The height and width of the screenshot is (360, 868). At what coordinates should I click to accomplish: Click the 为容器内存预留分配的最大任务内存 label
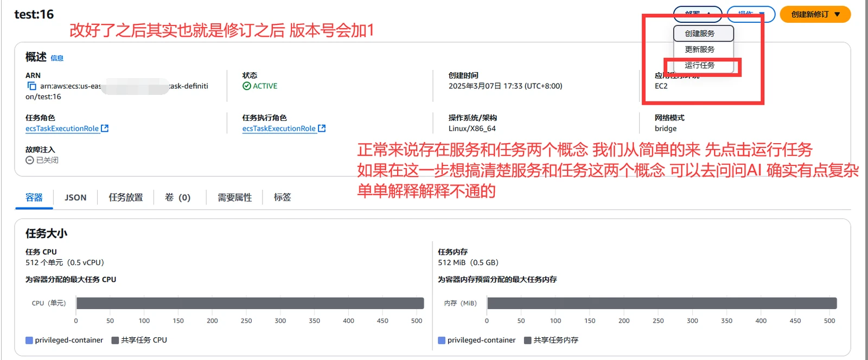tap(497, 280)
